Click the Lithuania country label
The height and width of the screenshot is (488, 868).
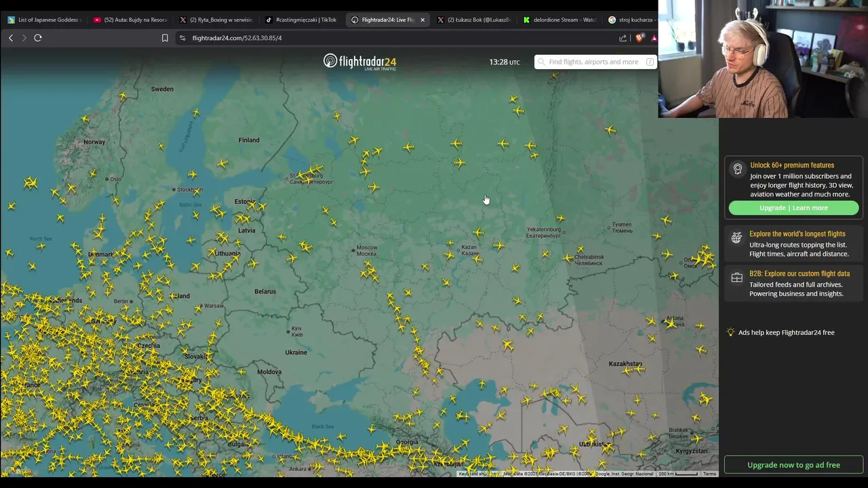pos(226,253)
